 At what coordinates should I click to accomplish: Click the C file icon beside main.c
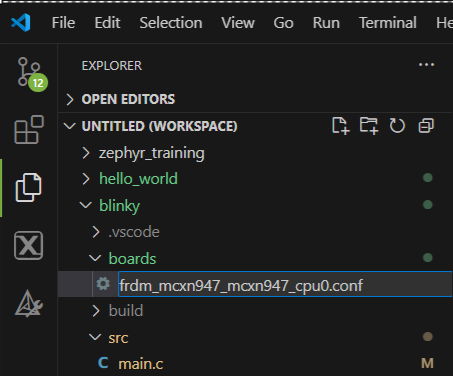click(103, 363)
